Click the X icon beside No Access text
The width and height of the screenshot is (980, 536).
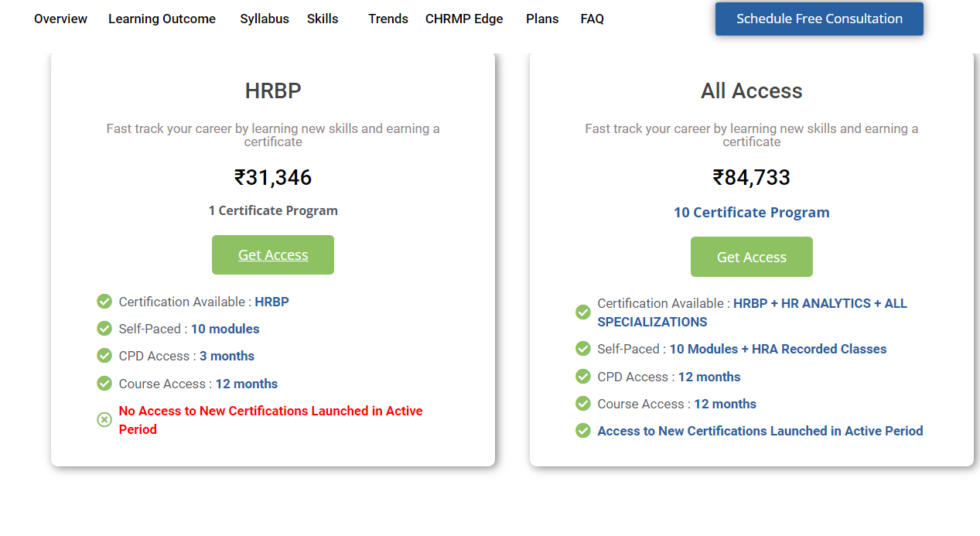point(104,420)
